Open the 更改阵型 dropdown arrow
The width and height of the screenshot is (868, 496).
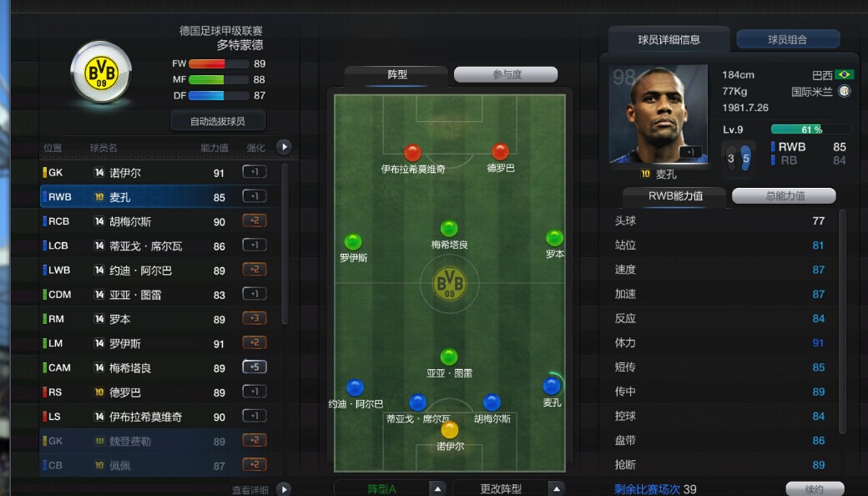pyautogui.click(x=557, y=488)
